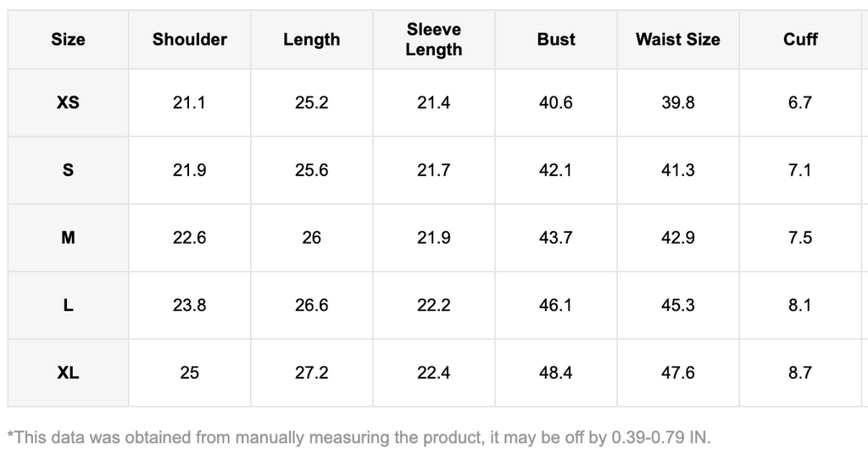Click the Size column header
The height and width of the screenshot is (454, 868).
coord(68,40)
